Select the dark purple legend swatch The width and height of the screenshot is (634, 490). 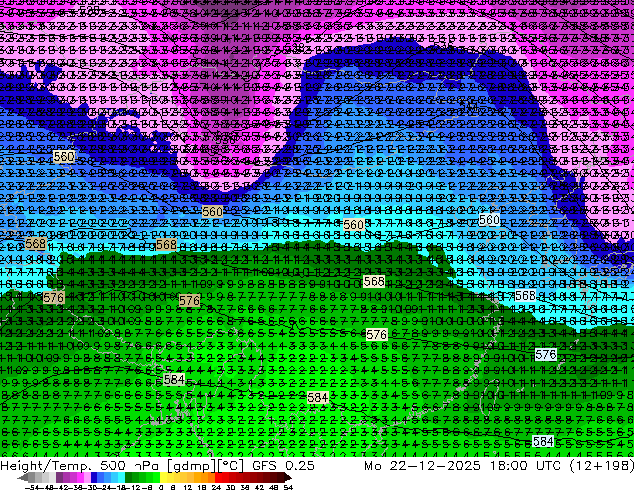point(59,478)
